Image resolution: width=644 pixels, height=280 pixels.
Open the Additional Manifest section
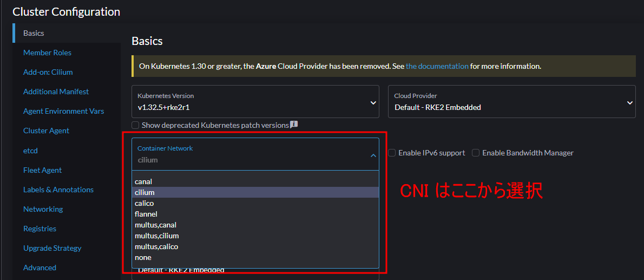(x=56, y=92)
